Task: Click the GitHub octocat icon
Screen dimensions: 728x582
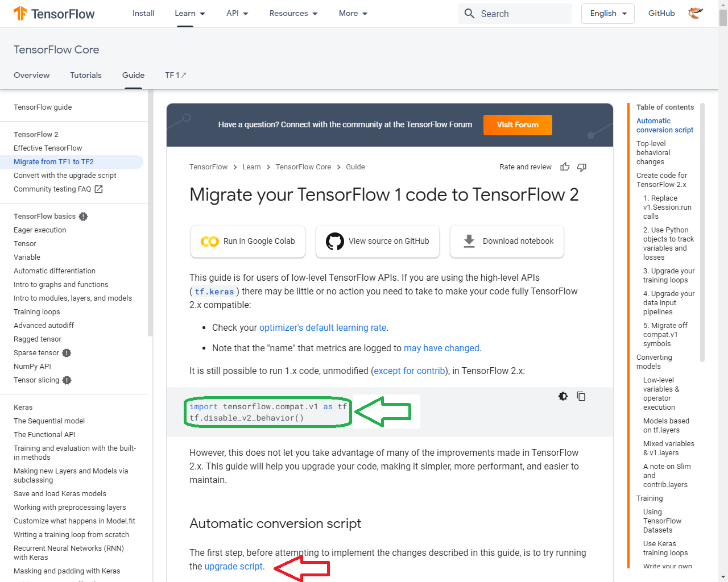Action: (x=335, y=242)
